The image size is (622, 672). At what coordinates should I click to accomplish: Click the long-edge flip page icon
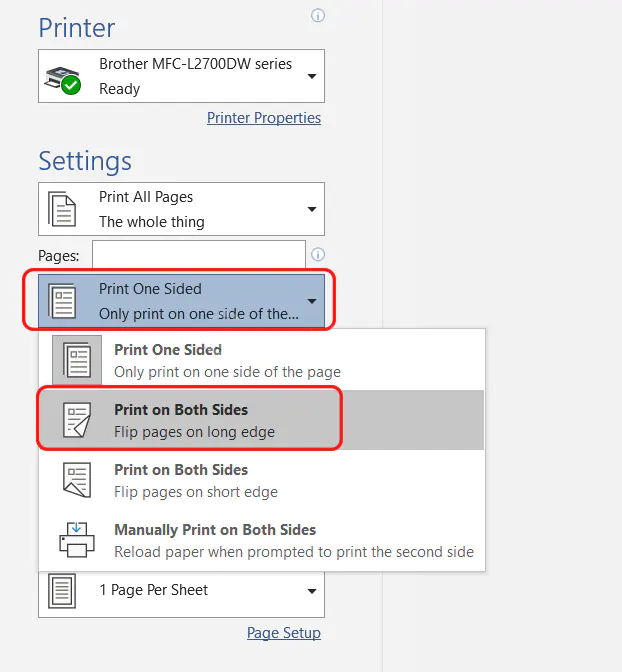(x=77, y=420)
